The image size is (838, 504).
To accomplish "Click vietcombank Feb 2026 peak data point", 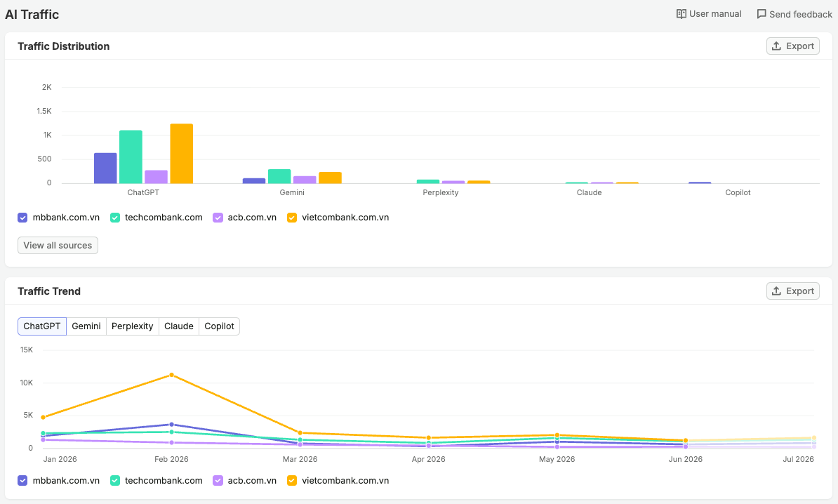I will 171,375.
